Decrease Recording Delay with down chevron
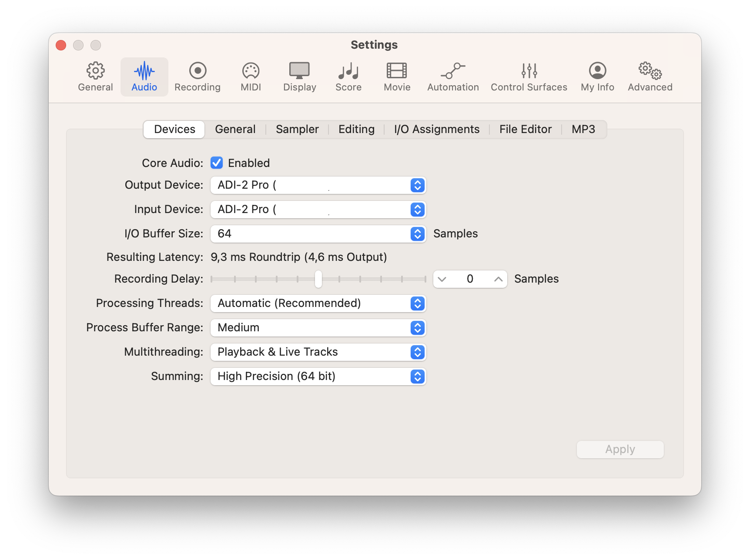The height and width of the screenshot is (560, 750). (442, 279)
